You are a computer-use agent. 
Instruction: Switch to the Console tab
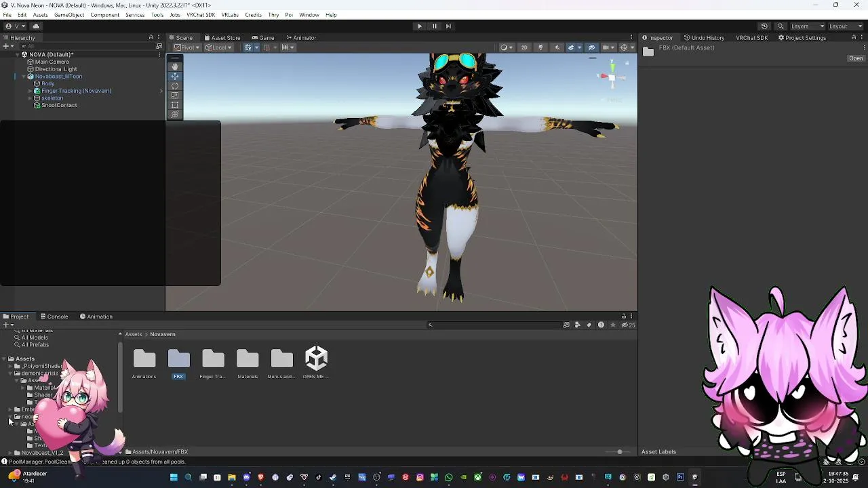coord(54,317)
